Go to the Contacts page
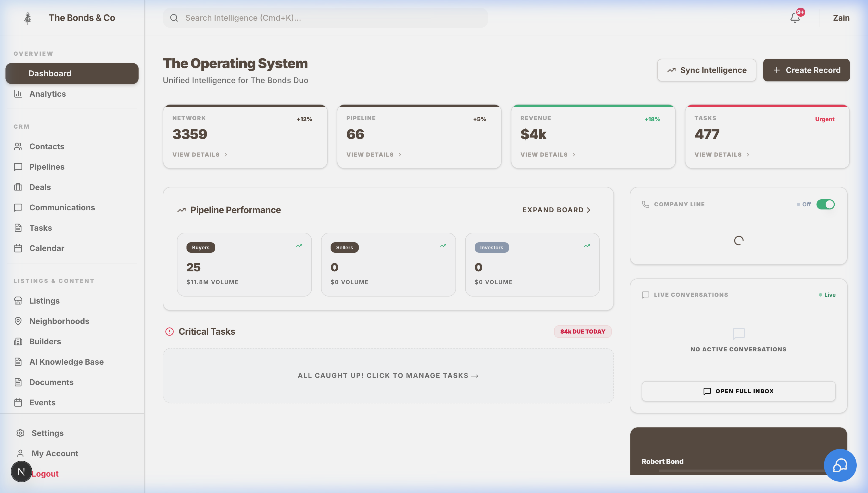Image resolution: width=868 pixels, height=493 pixels. (72, 146)
